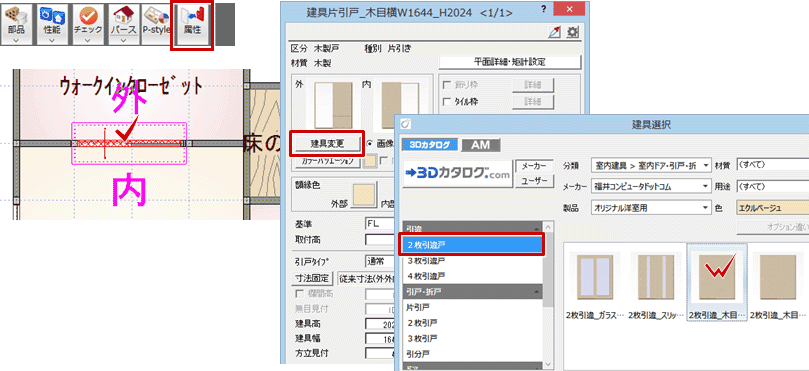Enable the タイル枠 checkbox
This screenshot has height=371, width=809.
pos(447,102)
